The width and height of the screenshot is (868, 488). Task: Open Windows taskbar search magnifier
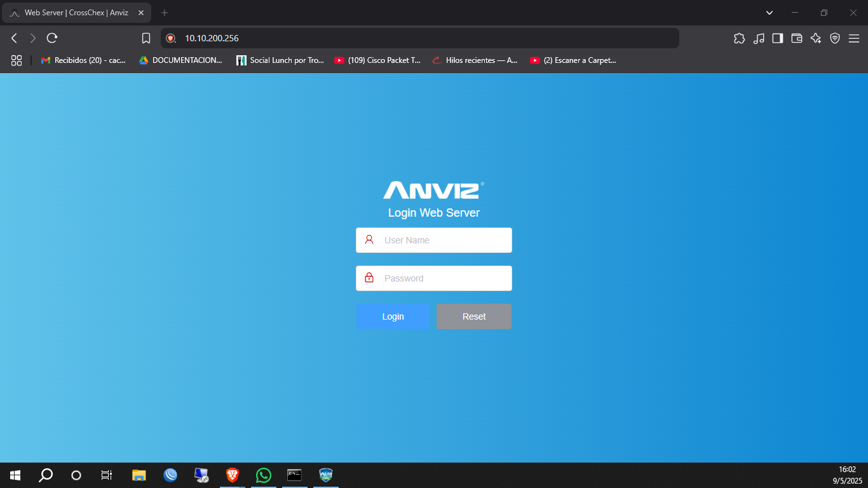[x=46, y=475]
